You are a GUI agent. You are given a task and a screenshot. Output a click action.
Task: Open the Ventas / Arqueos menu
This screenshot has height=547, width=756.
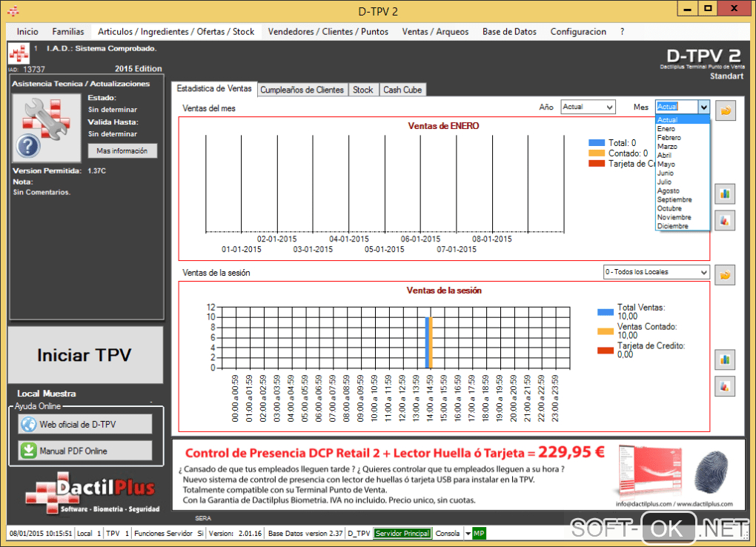pyautogui.click(x=435, y=31)
